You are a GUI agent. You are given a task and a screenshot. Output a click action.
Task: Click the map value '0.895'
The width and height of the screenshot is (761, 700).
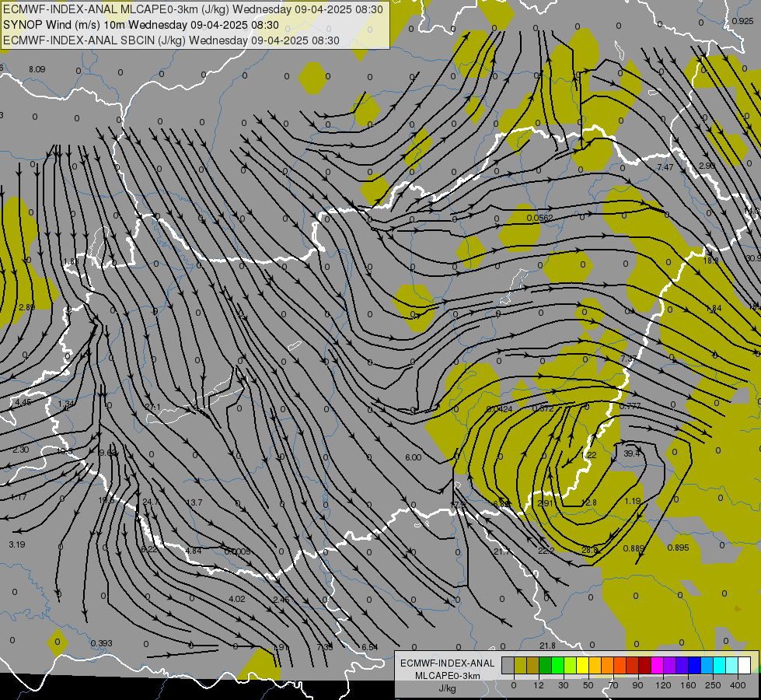[678, 548]
